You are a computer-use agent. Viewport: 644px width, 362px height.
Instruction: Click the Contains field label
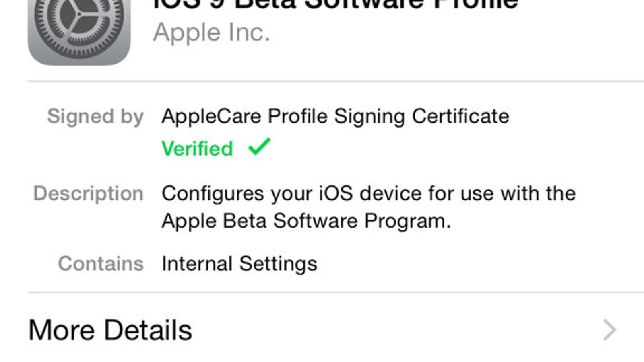(101, 264)
